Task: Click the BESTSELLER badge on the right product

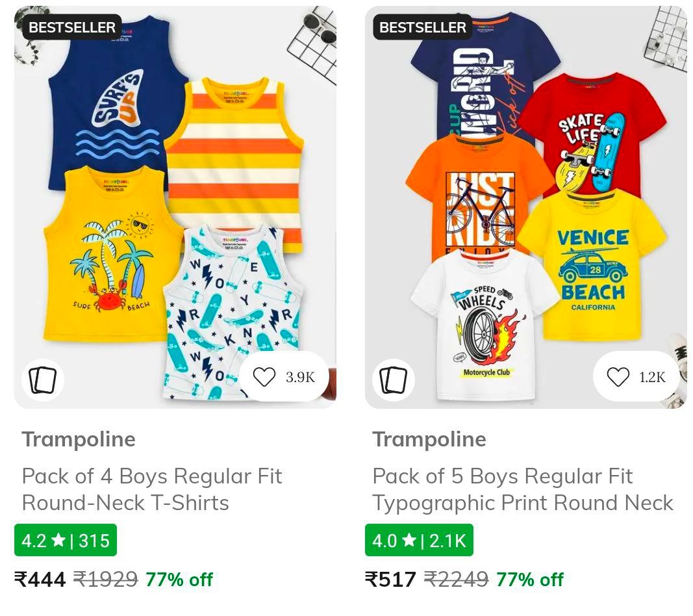Action: pyautogui.click(x=423, y=27)
